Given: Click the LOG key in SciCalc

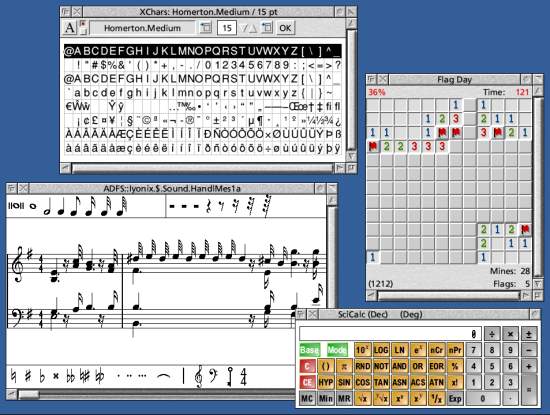Looking at the screenshot, I should click(381, 350).
